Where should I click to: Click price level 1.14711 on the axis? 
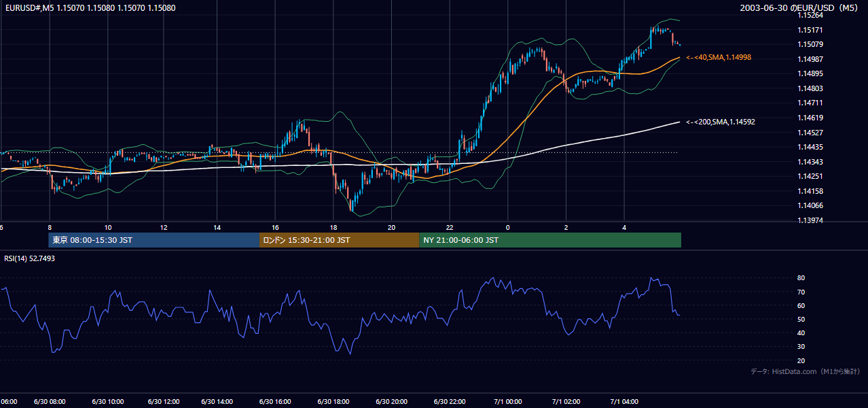click(x=810, y=103)
